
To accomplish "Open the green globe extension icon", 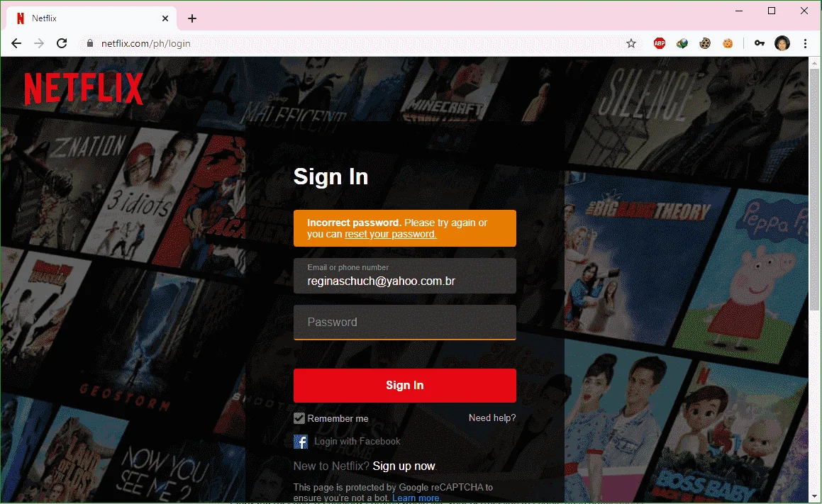I will pyautogui.click(x=682, y=43).
